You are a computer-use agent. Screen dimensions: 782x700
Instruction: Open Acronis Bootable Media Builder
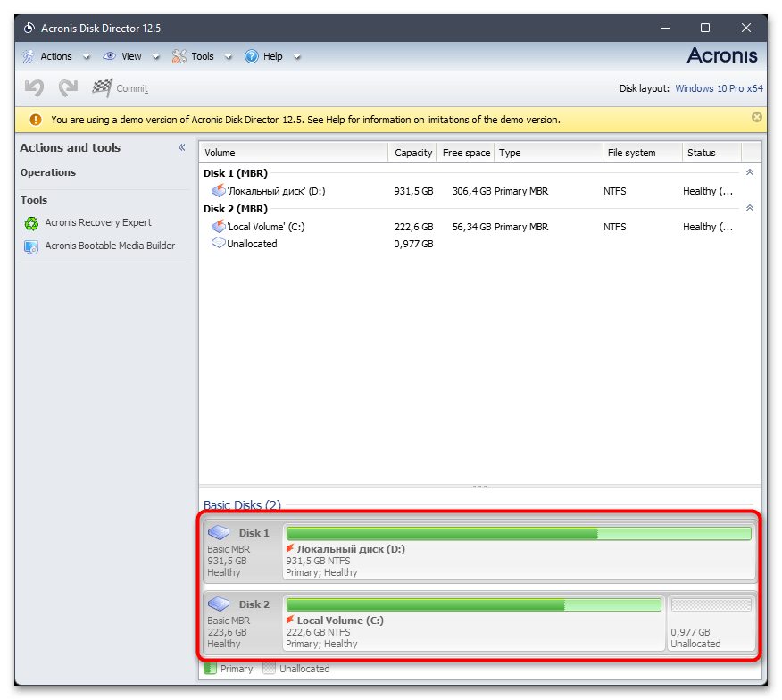pos(109,246)
